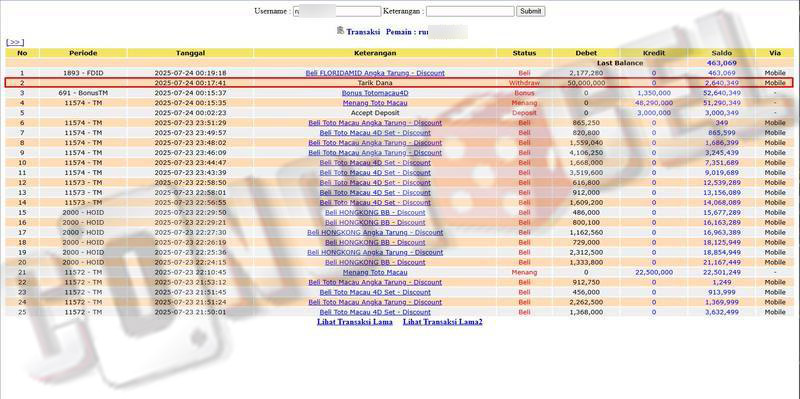This screenshot has width=800, height=399.
Task: Open row 17 Beli HONGKONG Angka Tarung link
Action: pos(375,233)
